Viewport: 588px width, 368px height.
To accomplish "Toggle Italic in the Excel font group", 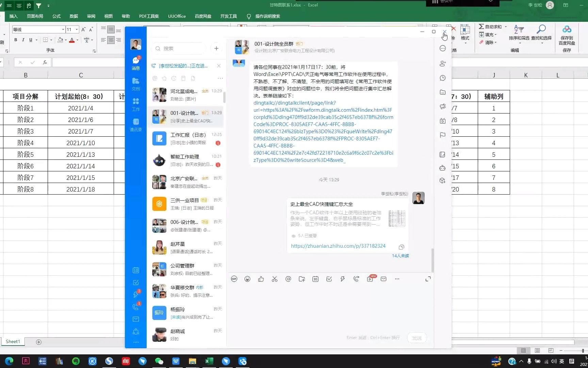I will 23,40.
